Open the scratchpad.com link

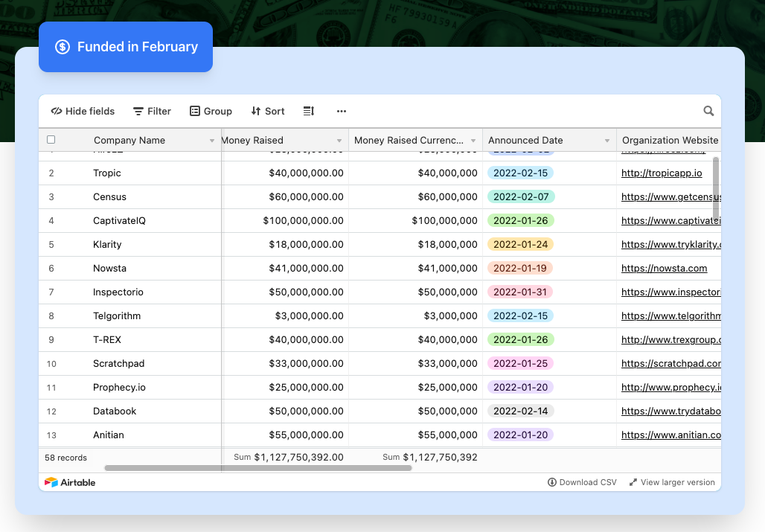coord(670,364)
